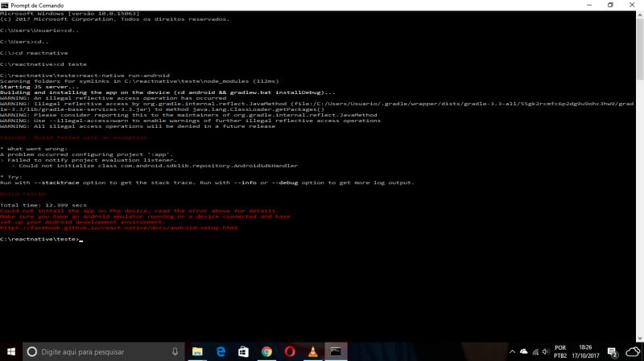Image resolution: width=644 pixels, height=361 pixels.
Task: Open Microsoft Store from the taskbar
Action: (244, 351)
